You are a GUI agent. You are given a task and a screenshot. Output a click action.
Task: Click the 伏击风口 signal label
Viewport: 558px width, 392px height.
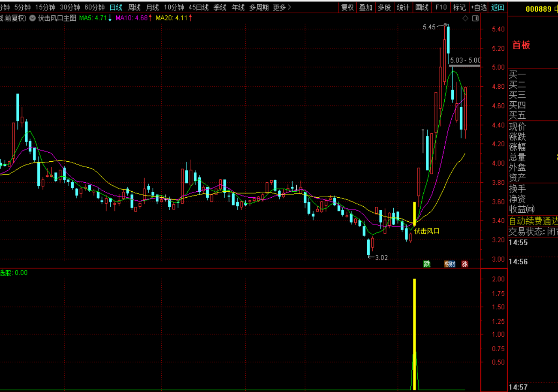pyautogui.click(x=427, y=231)
